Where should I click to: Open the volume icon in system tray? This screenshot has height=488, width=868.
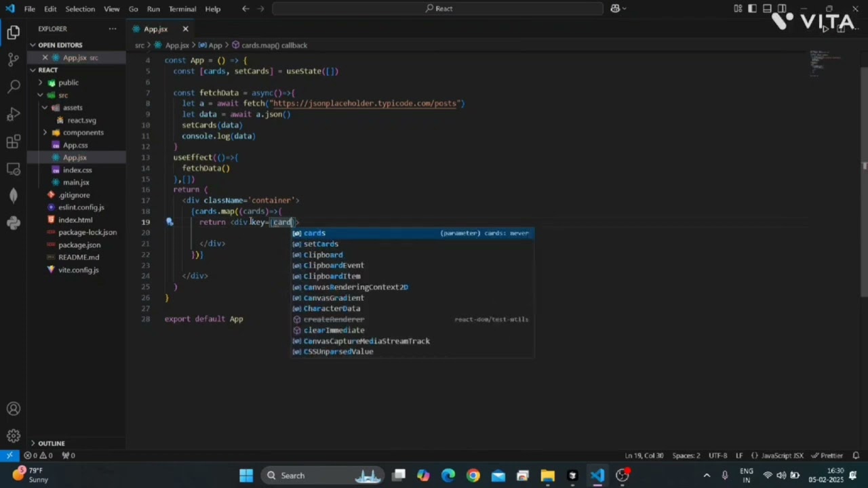pos(781,476)
